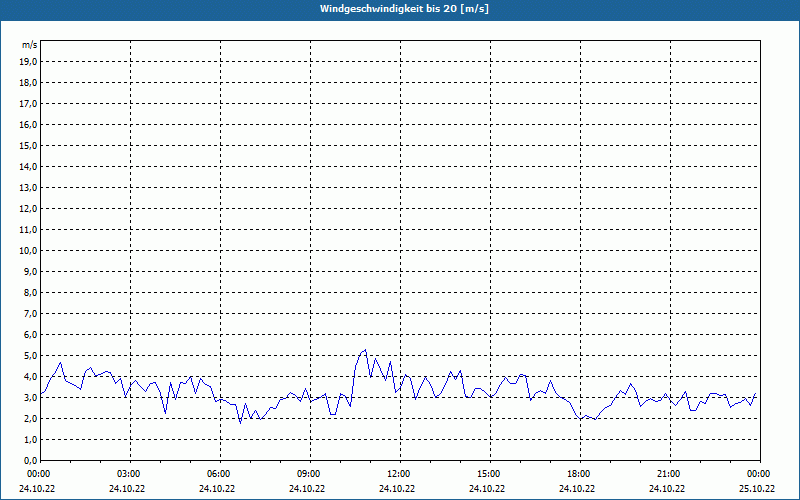Click the 13,0 y-axis value label
800x500 pixels.
coord(29,187)
